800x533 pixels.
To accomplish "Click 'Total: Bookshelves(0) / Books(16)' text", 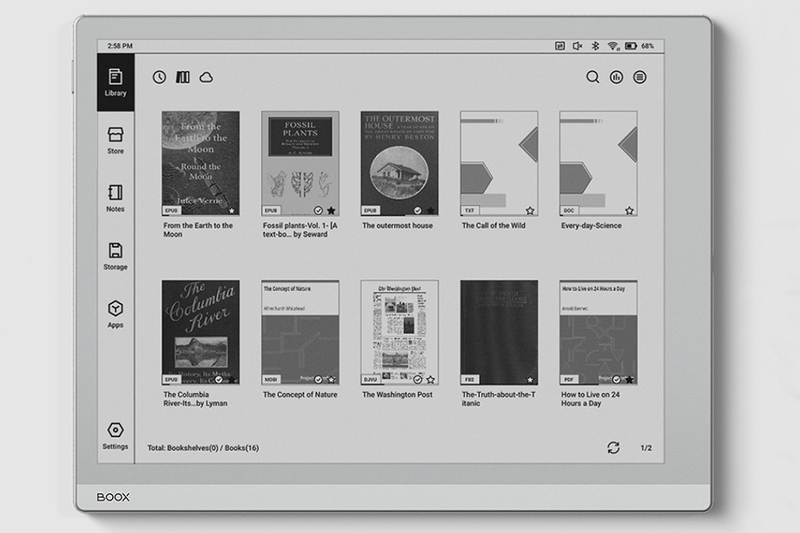I will 203,448.
